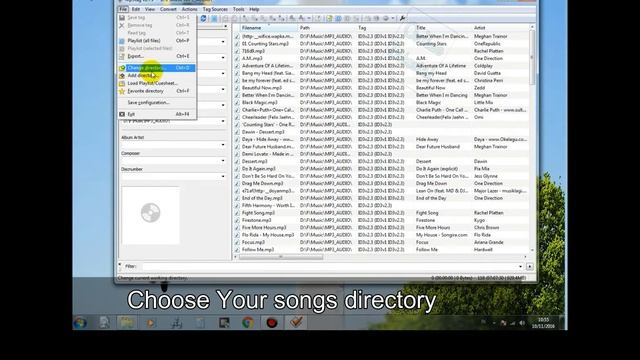Click the Exit icon in File menu
This screenshot has width=640, height=360.
(x=122, y=114)
